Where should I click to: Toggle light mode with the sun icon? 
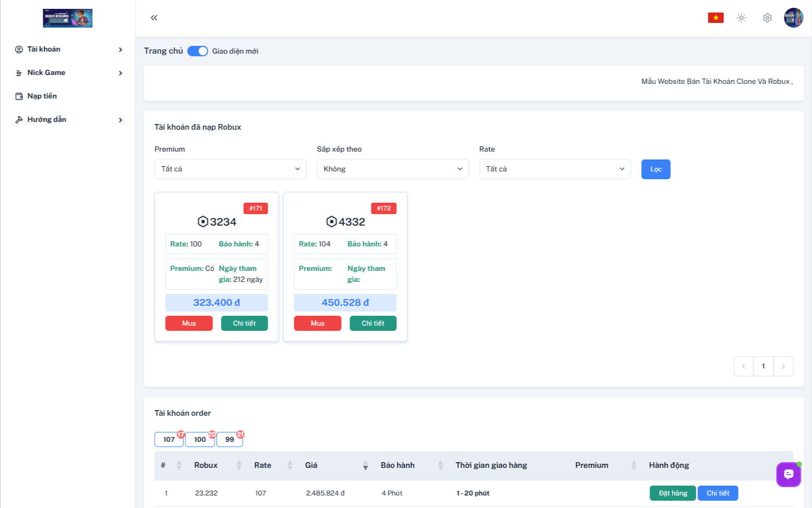(741, 17)
